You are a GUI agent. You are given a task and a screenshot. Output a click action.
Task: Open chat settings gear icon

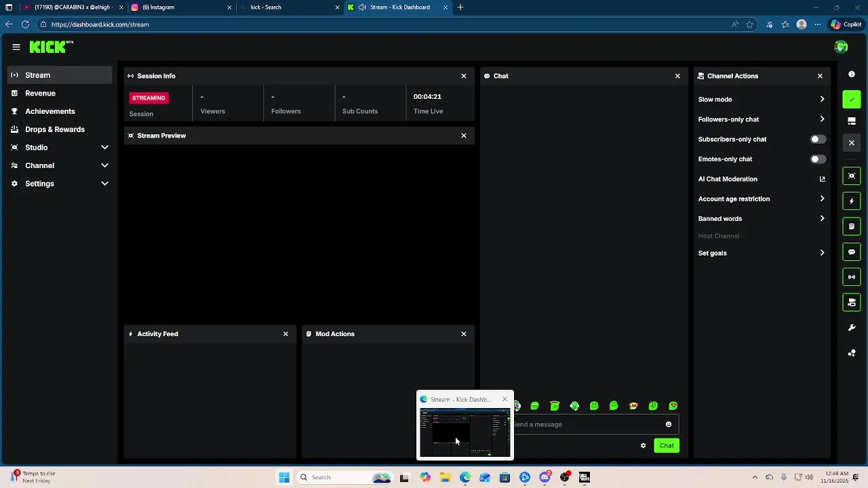pyautogui.click(x=643, y=445)
